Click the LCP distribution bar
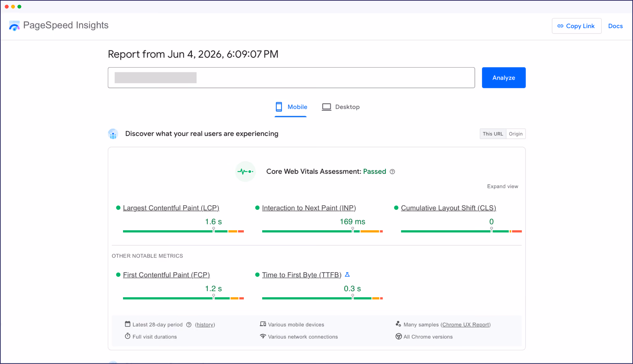The image size is (633, 364). point(183,231)
